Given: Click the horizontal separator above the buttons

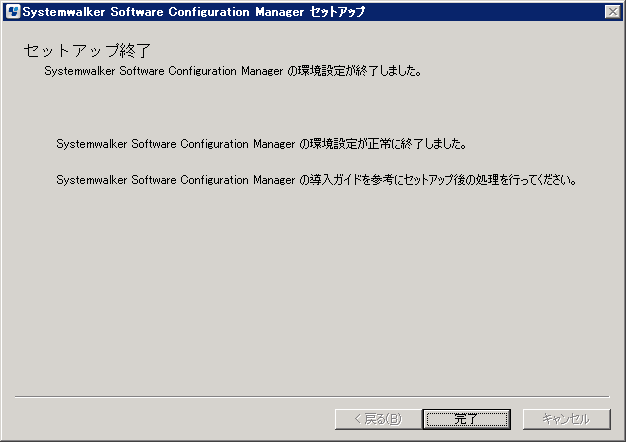Looking at the screenshot, I should pos(312,397).
